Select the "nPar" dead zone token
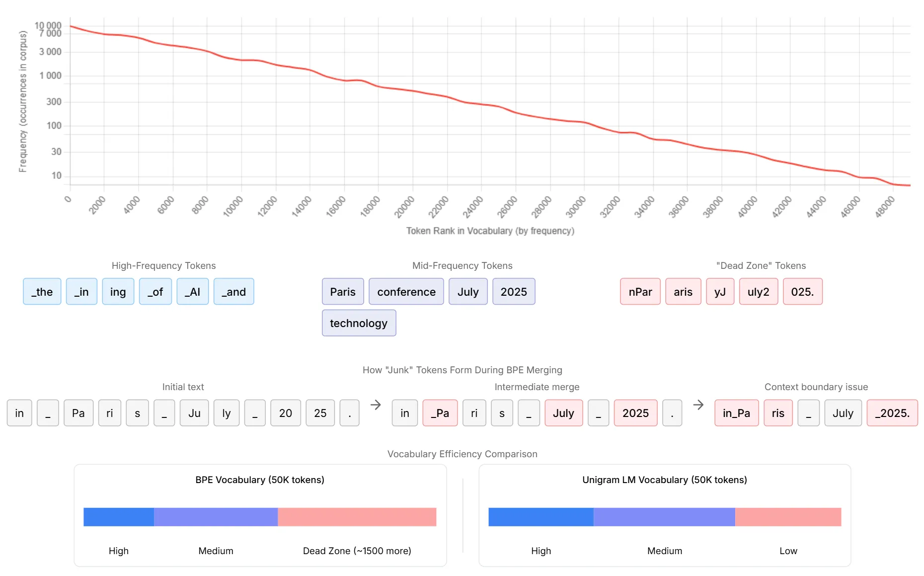This screenshot has height=576, width=924. (640, 292)
